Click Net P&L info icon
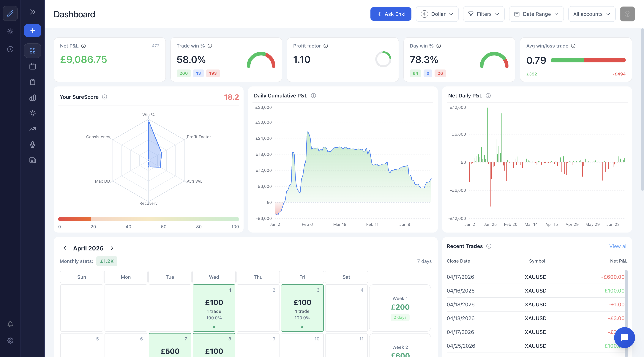Screen dimensions: 644x357 tap(83, 46)
